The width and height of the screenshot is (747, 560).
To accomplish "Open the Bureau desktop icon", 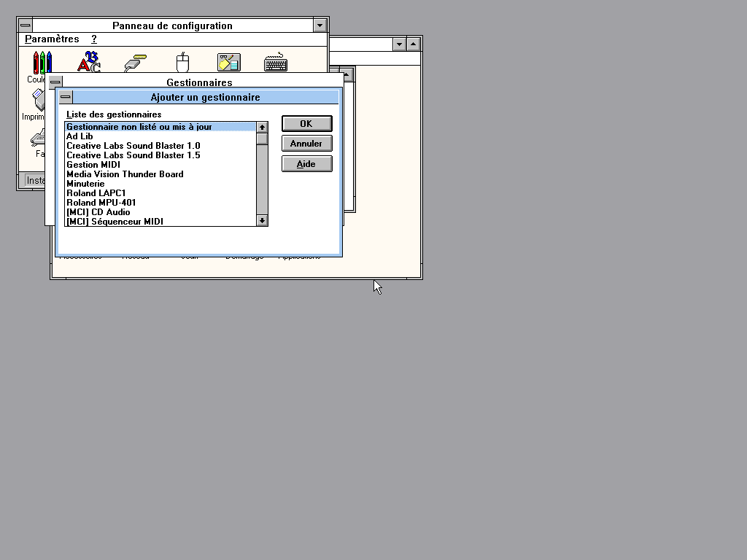I will click(229, 63).
